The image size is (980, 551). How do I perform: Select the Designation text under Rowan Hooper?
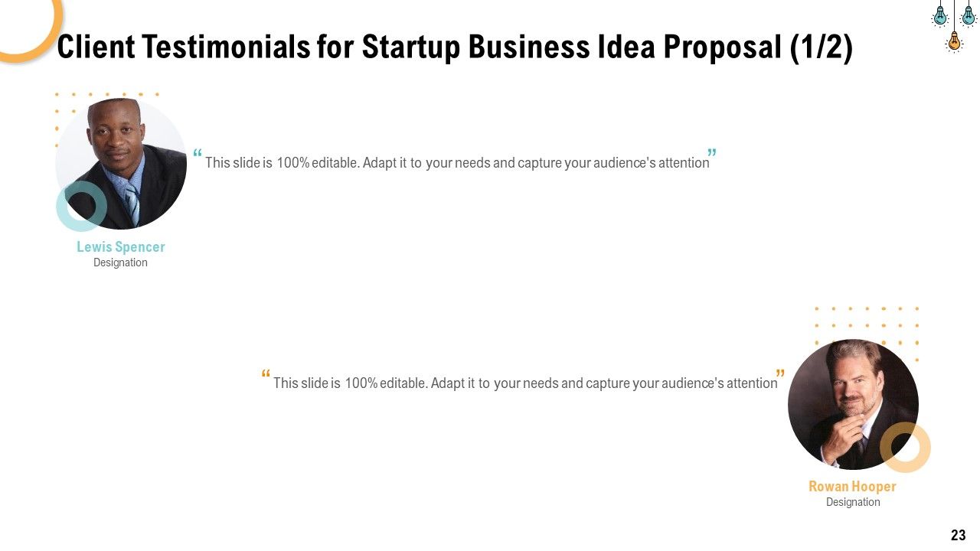tap(853, 502)
